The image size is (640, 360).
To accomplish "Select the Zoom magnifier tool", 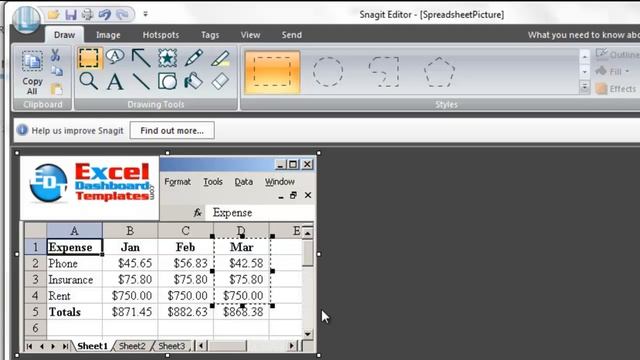I will coord(89,81).
